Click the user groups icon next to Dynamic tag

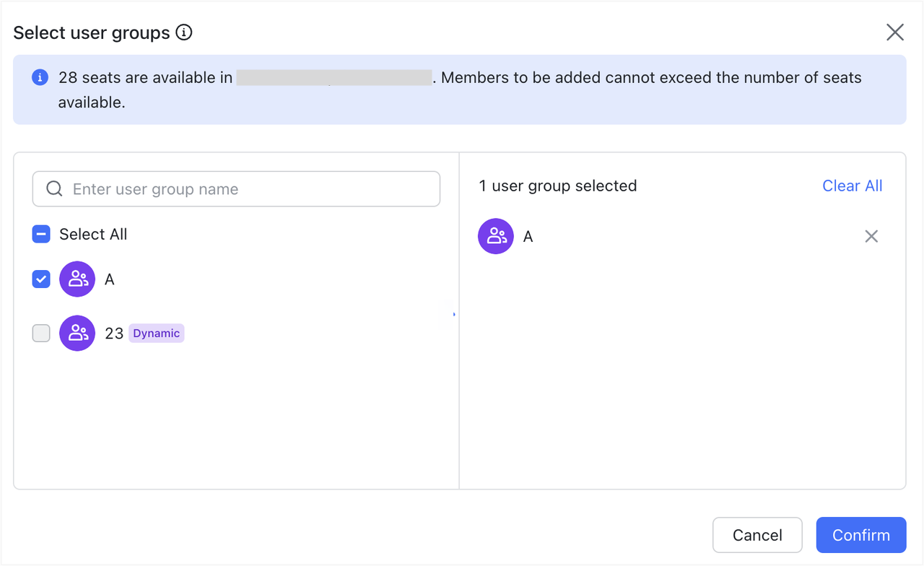[x=77, y=333]
